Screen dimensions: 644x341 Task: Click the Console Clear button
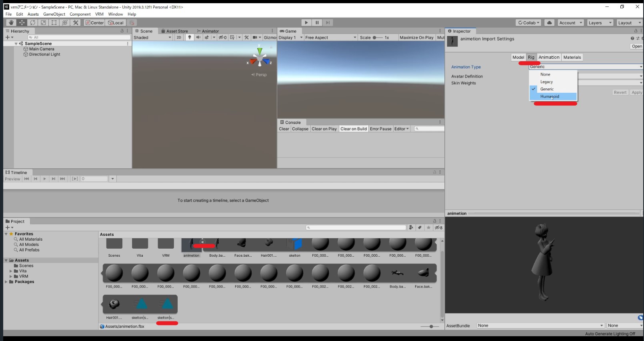[x=284, y=129]
